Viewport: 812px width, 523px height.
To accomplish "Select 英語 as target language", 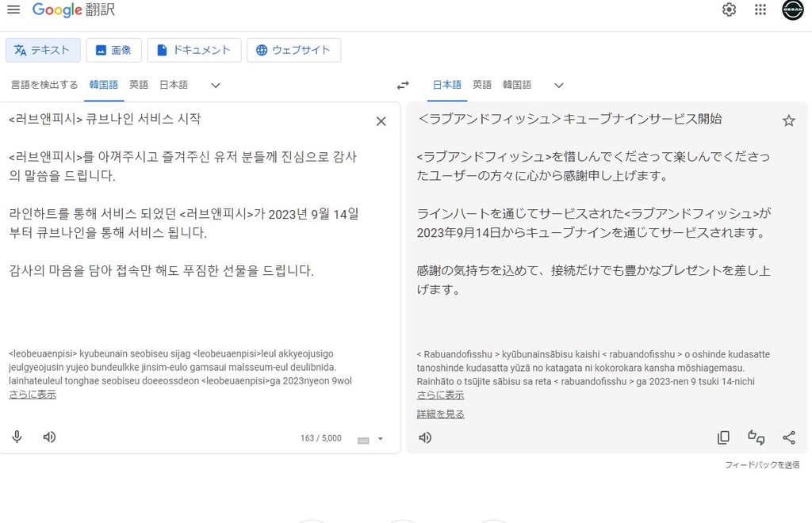I will 482,85.
